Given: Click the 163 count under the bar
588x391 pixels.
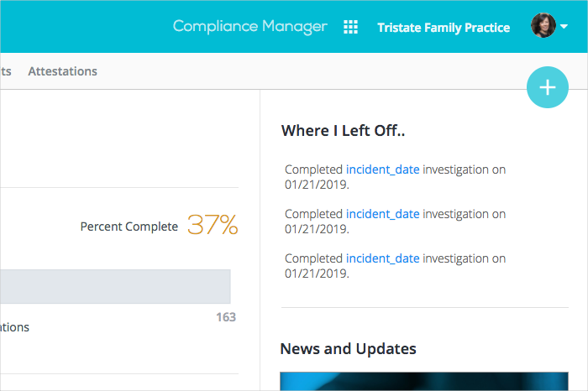Looking at the screenshot, I should coord(226,317).
